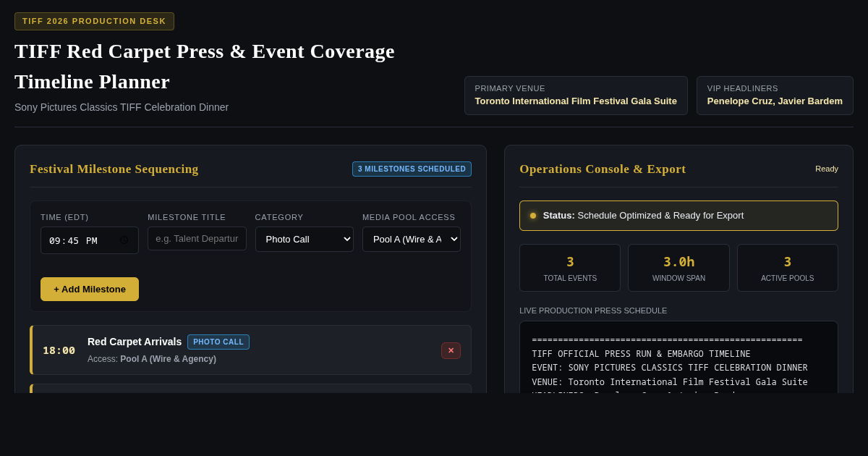Click the VENUE line in press schedule
Screen dimensions: 868x456
[x=670, y=382]
